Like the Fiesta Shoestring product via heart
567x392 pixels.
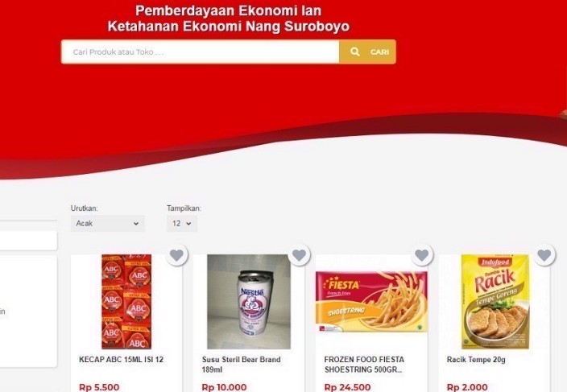click(422, 255)
